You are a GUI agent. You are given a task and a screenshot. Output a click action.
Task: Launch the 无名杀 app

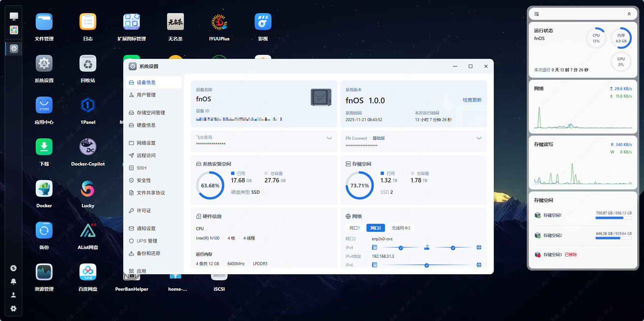[x=175, y=22]
